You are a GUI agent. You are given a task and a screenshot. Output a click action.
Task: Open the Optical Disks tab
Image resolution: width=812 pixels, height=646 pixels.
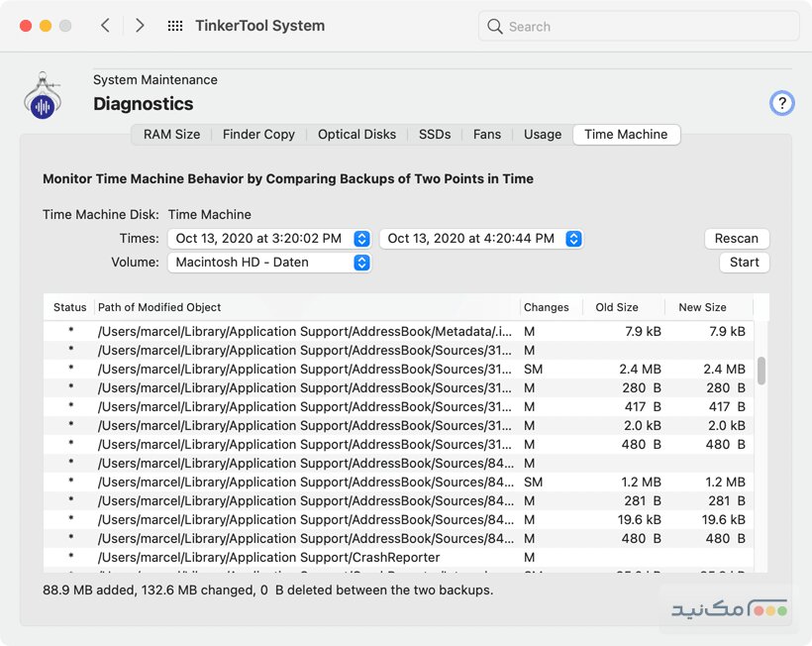pyautogui.click(x=356, y=134)
